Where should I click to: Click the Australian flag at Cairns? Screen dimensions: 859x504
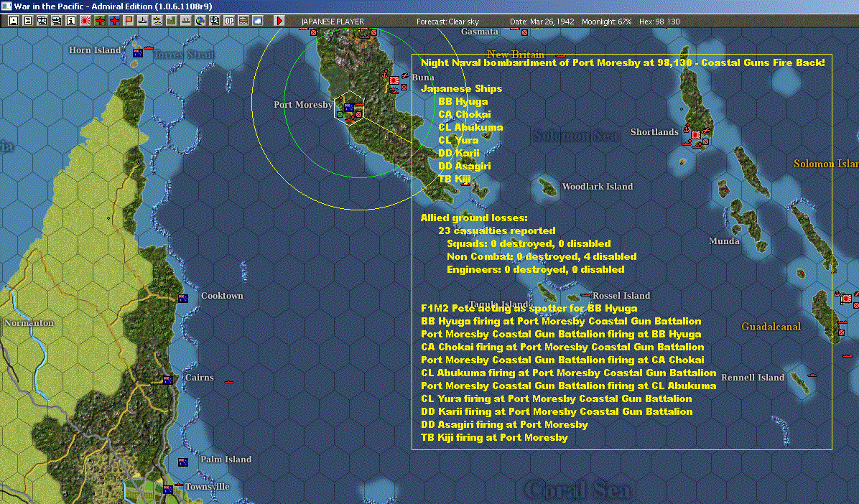coord(168,381)
